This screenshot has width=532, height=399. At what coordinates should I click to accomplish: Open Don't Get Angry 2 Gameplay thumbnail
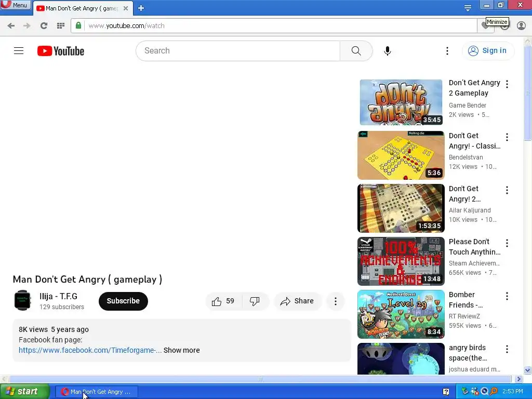click(x=401, y=102)
